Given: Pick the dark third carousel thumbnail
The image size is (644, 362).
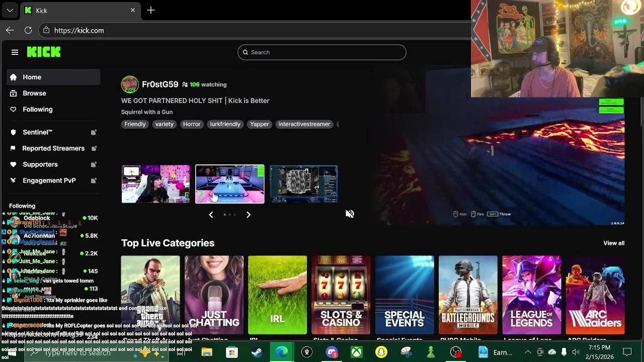Looking at the screenshot, I should (x=303, y=184).
